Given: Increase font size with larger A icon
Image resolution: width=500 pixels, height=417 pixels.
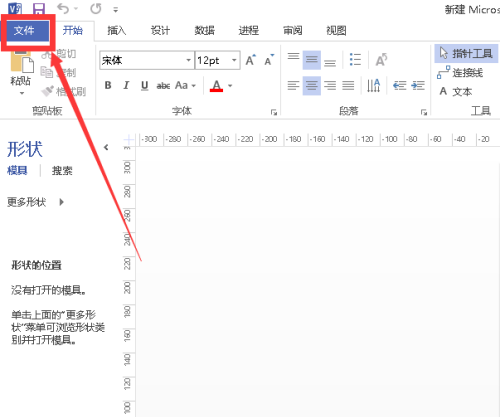Looking at the screenshot, I should pos(251,60).
